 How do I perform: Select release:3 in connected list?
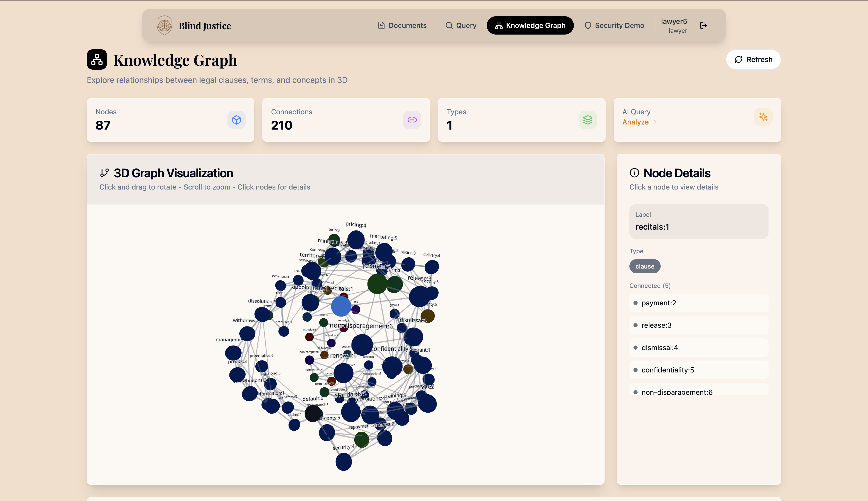point(698,325)
